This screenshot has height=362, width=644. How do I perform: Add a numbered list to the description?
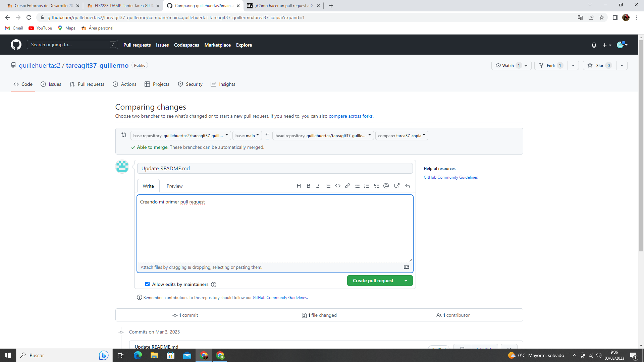click(x=367, y=186)
